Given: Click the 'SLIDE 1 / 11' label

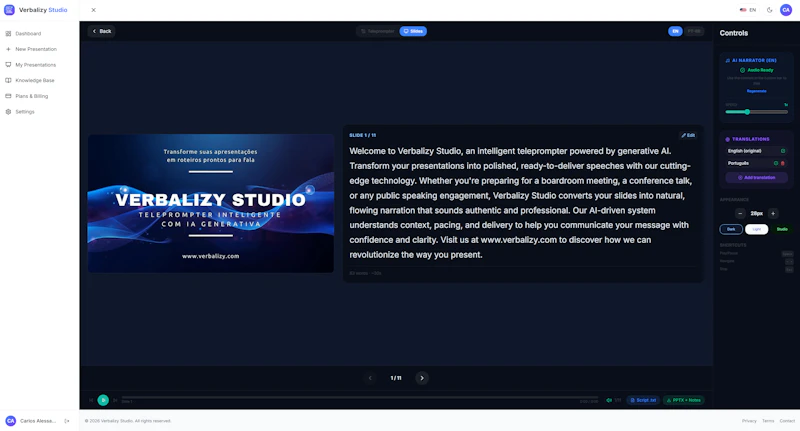Looking at the screenshot, I should 363,135.
